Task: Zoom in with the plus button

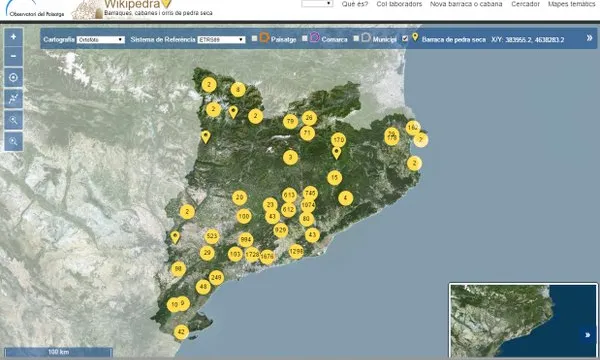Action: pos(13,37)
